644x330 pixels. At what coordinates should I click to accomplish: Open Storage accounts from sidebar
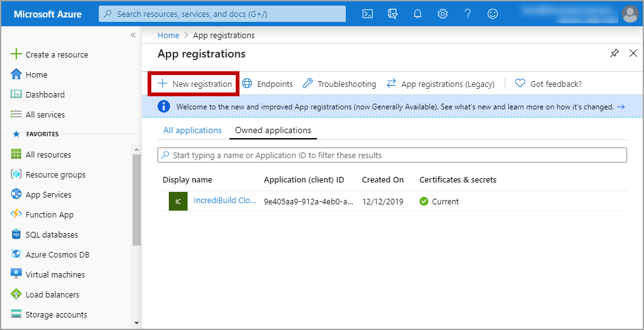point(56,315)
